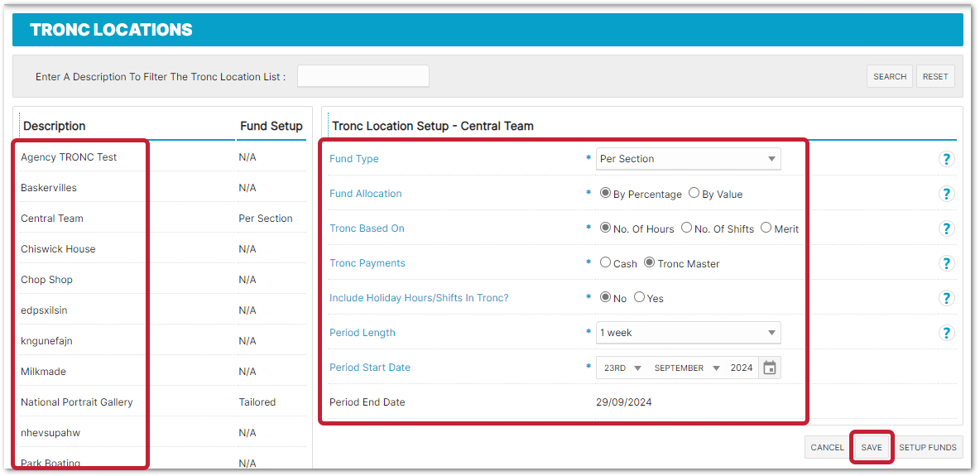Click help icon for Tronc Payments
Screen dimensions: 980x476
click(947, 263)
